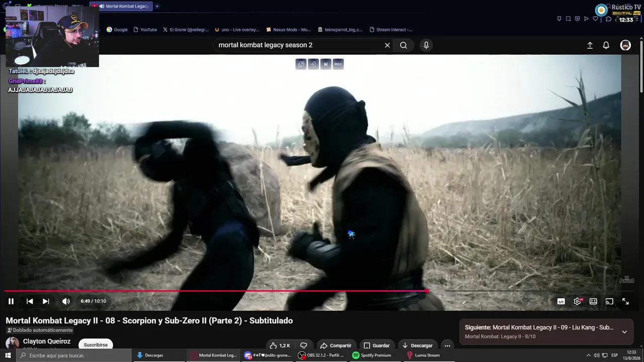This screenshot has height=362, width=644.
Task: Open the Clayton Queiroz channel link
Action: coord(47,341)
